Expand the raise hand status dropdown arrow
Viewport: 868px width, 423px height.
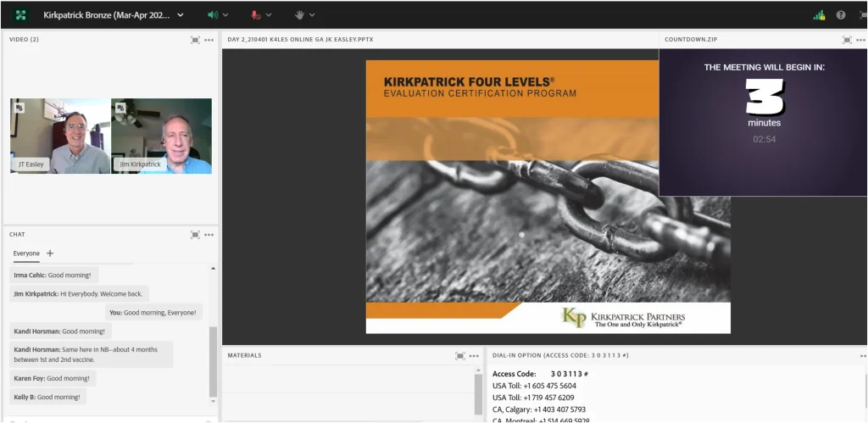[x=312, y=15]
